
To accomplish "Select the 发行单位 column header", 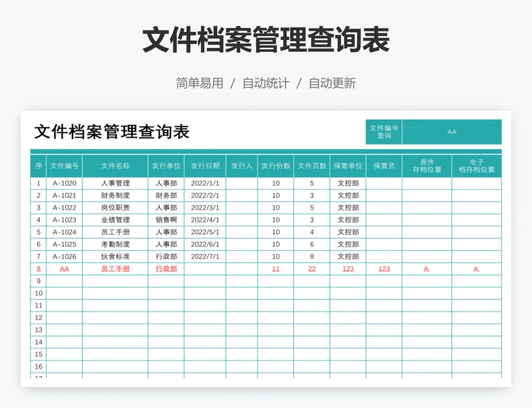I will pos(166,166).
